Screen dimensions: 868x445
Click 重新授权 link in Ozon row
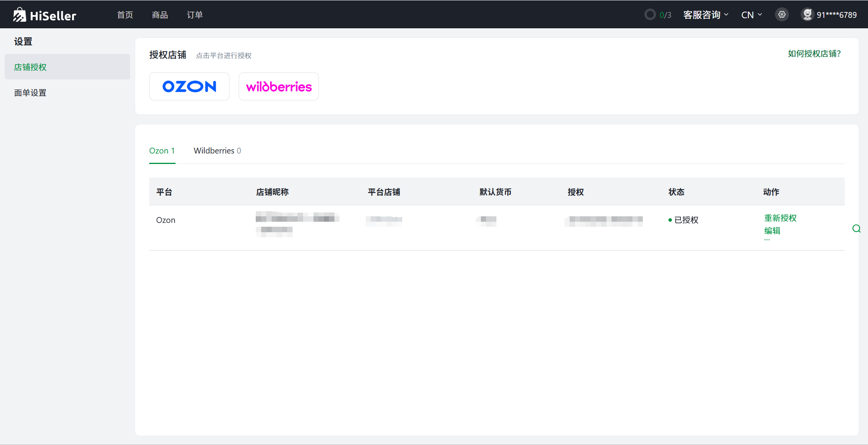[780, 218]
